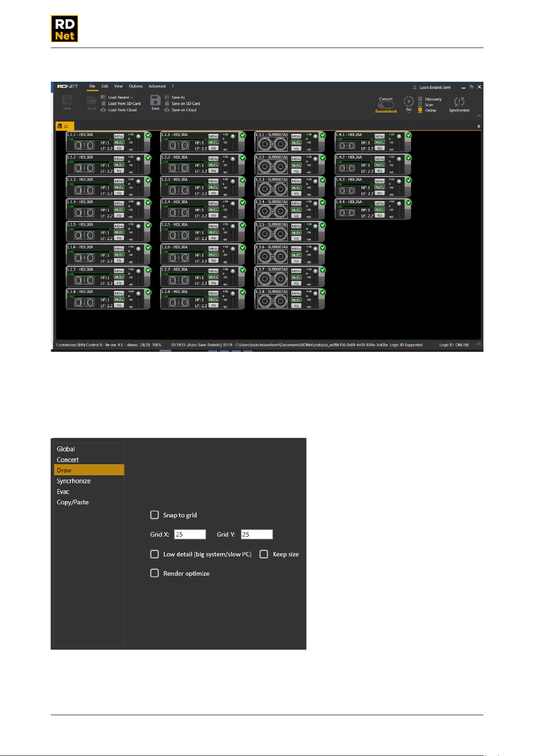
Task: Select Syncrhonize in the settings list
Action: pyautogui.click(x=89, y=481)
